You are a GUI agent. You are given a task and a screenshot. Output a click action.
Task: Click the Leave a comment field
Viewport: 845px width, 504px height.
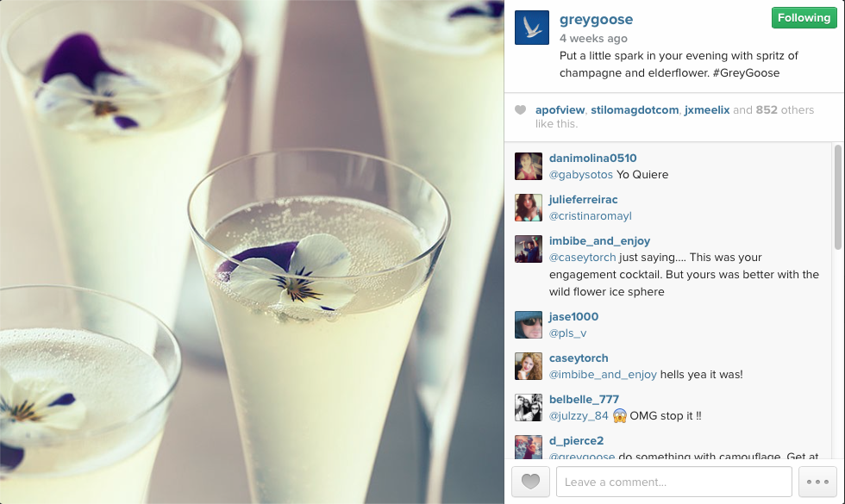[x=673, y=482]
